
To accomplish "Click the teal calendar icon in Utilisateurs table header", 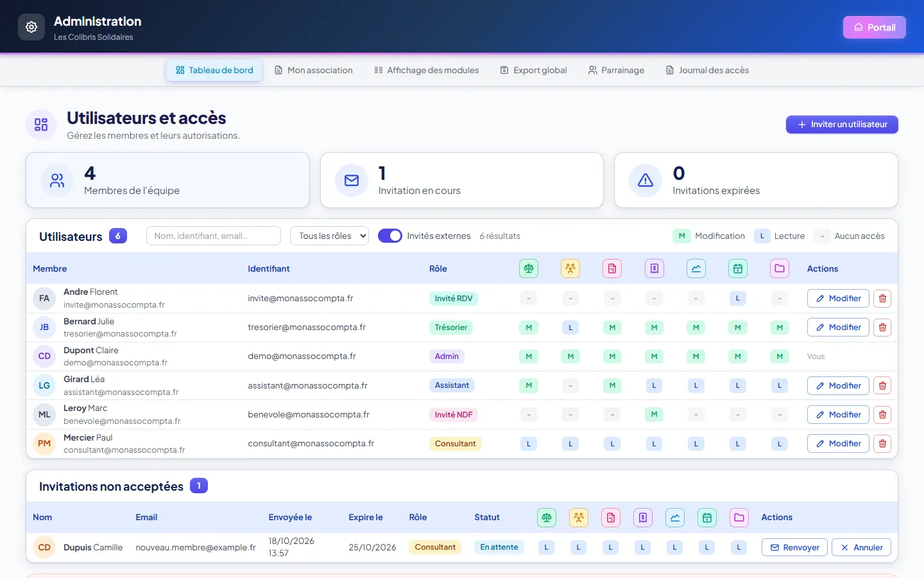I will (738, 268).
